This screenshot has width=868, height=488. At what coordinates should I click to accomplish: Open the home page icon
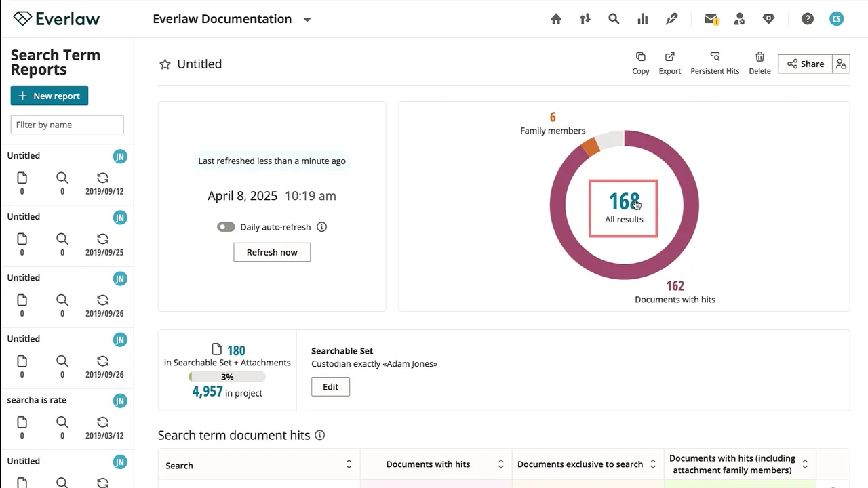(556, 19)
